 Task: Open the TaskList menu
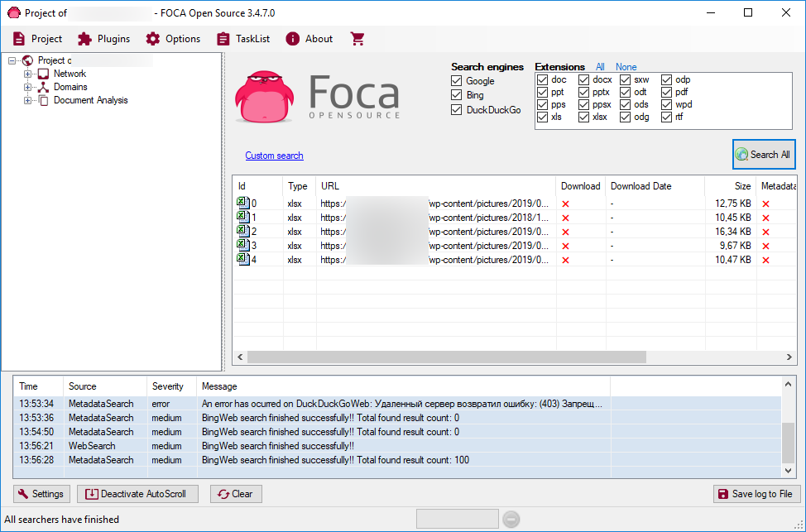tap(243, 39)
